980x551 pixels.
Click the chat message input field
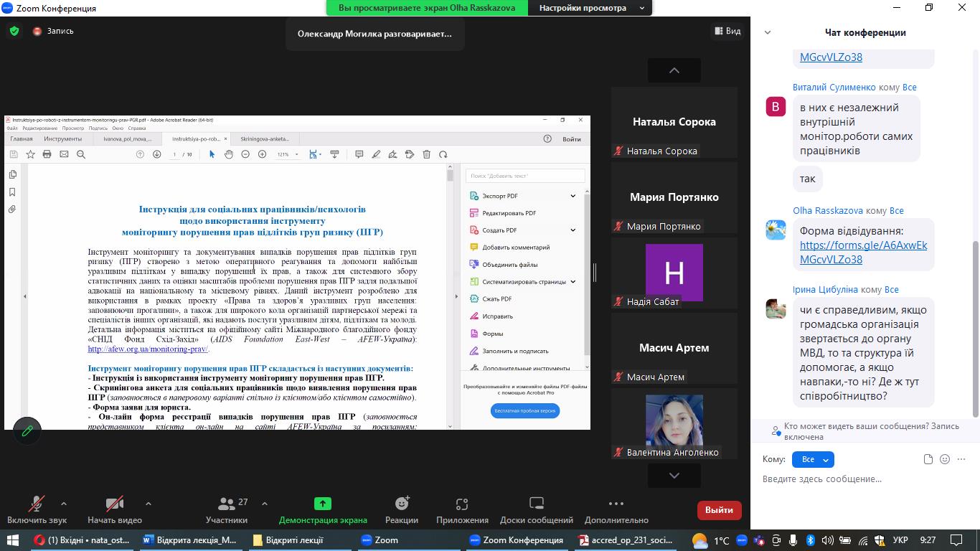pos(861,479)
